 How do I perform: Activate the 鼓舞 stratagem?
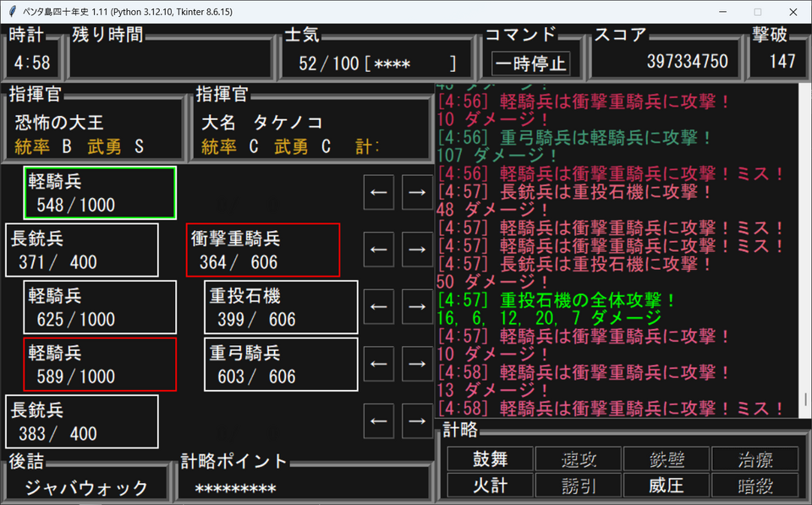490,459
